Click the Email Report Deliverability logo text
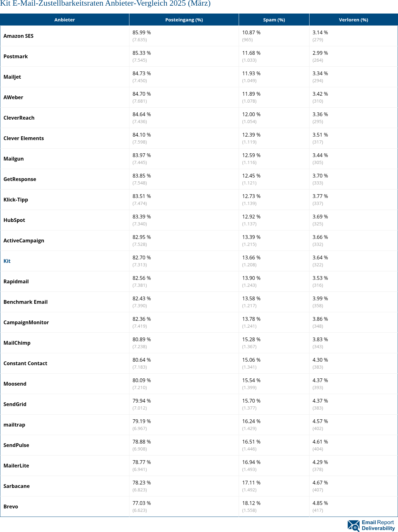Viewport: 398px width, 532px height. 378,525
